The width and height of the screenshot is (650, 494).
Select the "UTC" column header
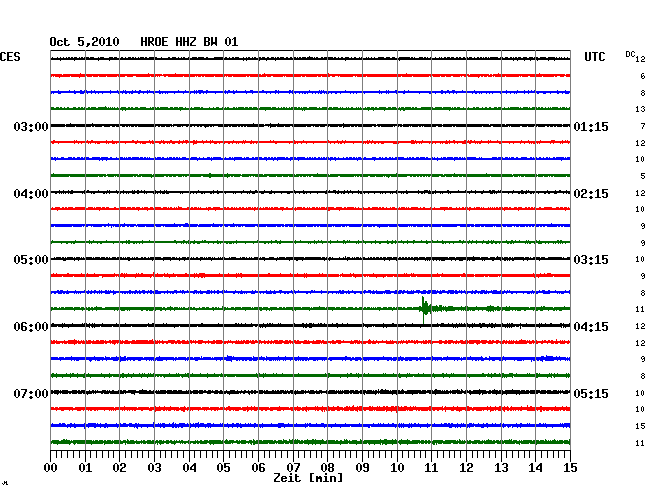[595, 57]
